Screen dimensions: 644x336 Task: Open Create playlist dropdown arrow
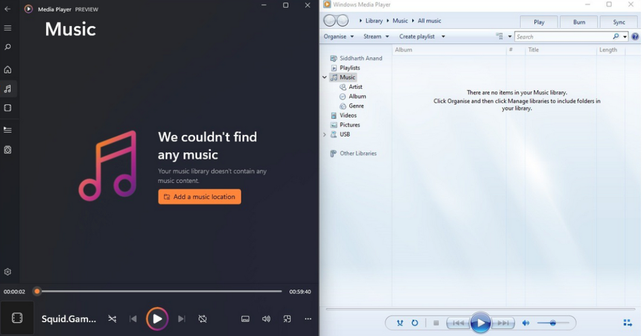tap(443, 37)
